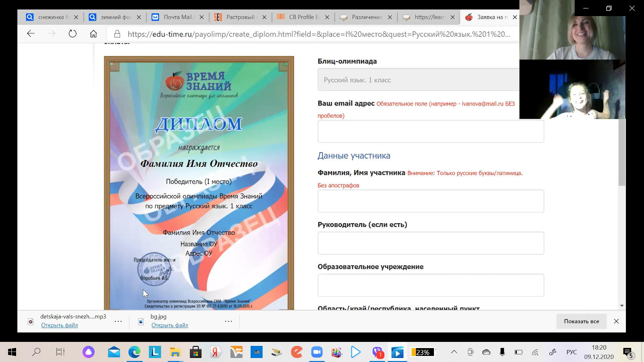The image size is (644, 362).
Task: Close the downloads bar
Action: coord(616,321)
